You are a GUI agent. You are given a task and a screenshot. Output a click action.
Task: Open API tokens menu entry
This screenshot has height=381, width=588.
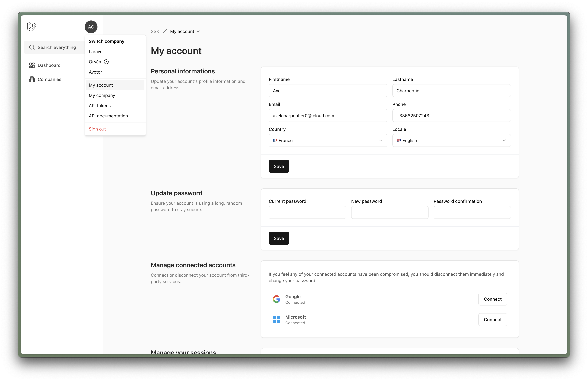[x=115, y=106]
